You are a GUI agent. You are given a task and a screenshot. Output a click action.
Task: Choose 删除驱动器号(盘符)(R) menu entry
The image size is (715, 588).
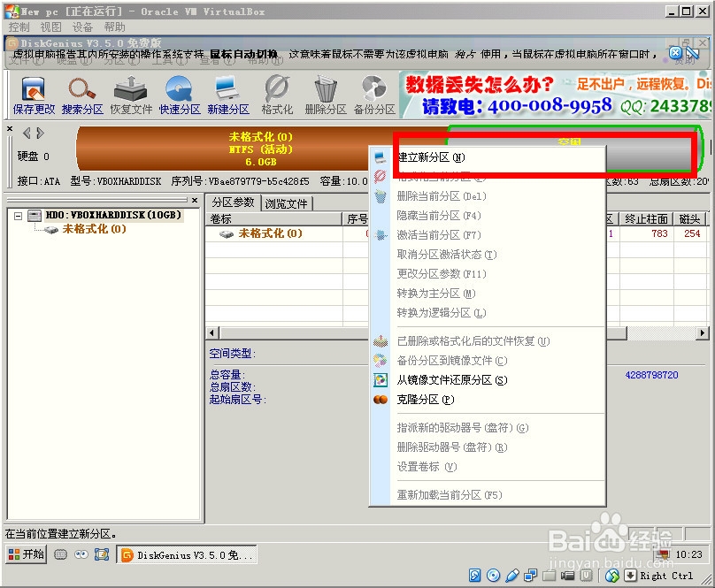point(488,447)
